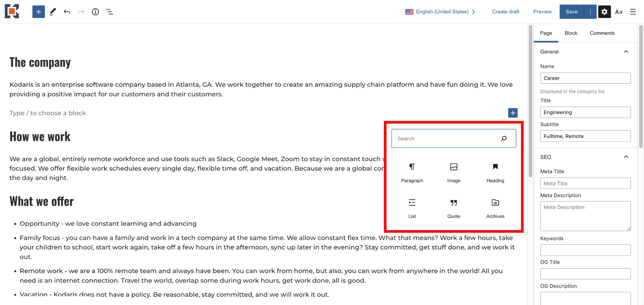
Task: Expand the language selector chevron
Action: pyautogui.click(x=474, y=12)
